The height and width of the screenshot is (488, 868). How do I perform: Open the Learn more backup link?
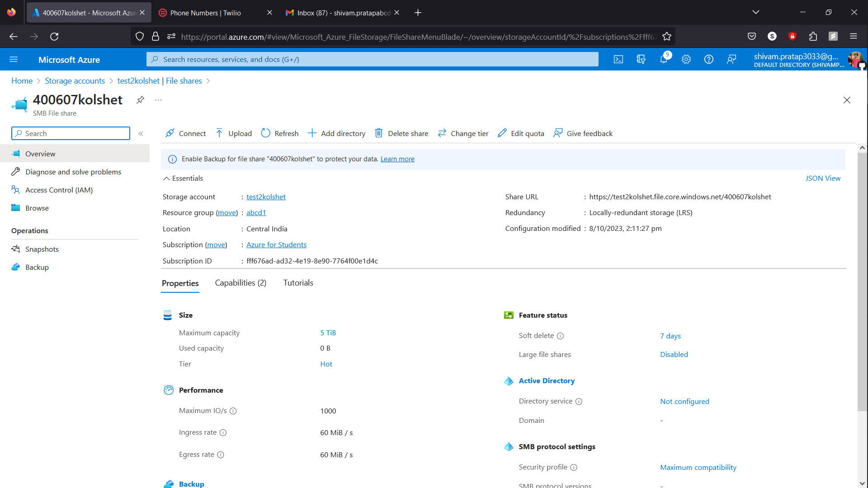click(397, 159)
